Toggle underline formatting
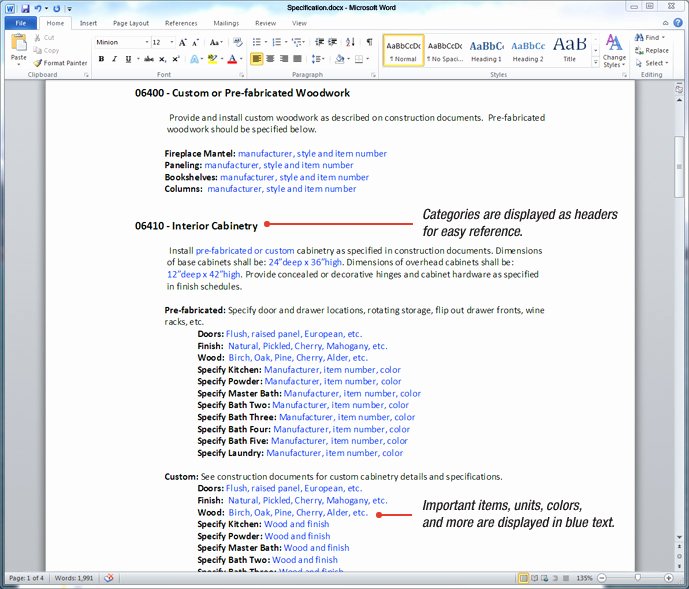This screenshot has height=589, width=689. [x=128, y=59]
